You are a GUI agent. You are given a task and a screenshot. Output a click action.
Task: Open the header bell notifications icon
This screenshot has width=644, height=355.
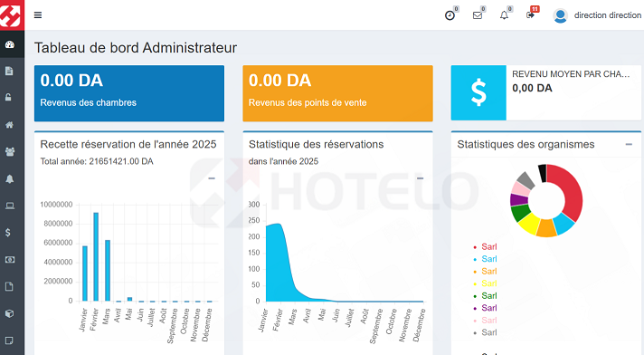pyautogui.click(x=504, y=15)
